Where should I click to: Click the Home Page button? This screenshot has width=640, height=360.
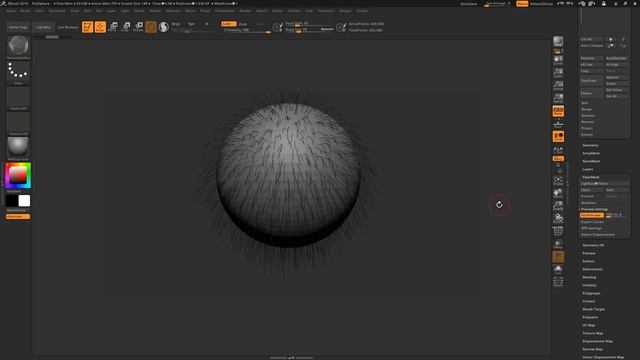click(18, 27)
